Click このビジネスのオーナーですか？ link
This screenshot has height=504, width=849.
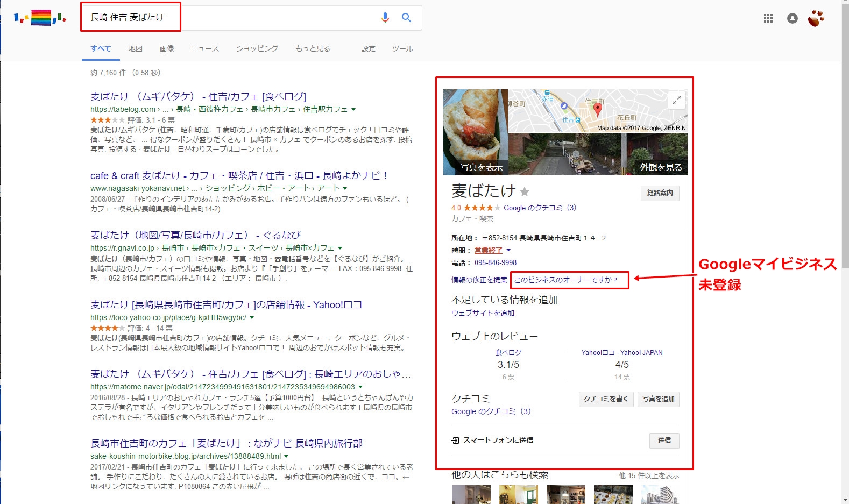[x=566, y=280]
